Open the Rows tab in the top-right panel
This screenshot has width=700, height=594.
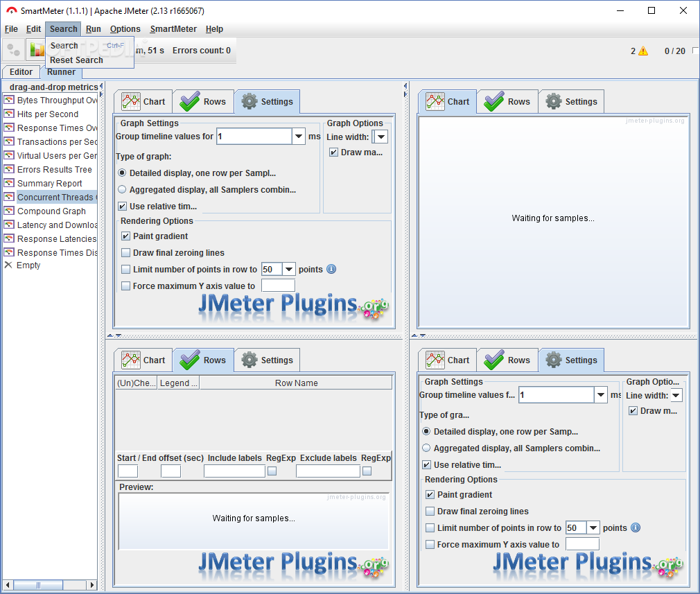coord(507,101)
